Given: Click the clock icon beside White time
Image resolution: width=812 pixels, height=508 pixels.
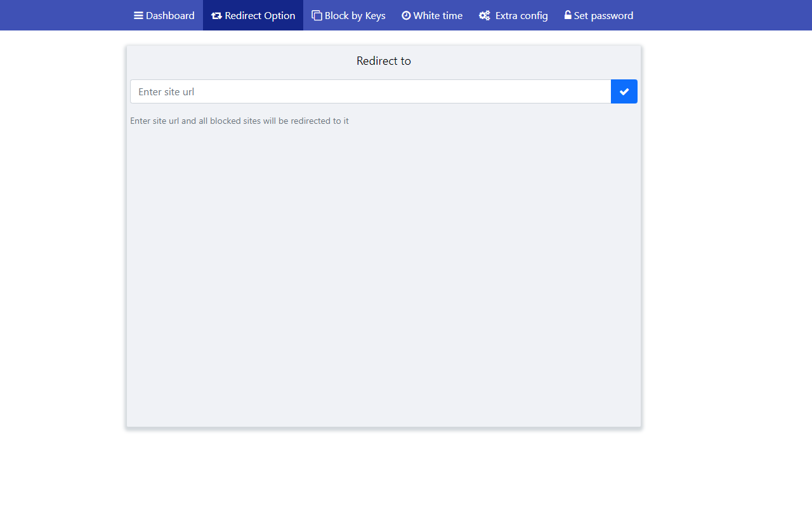Looking at the screenshot, I should point(405,15).
